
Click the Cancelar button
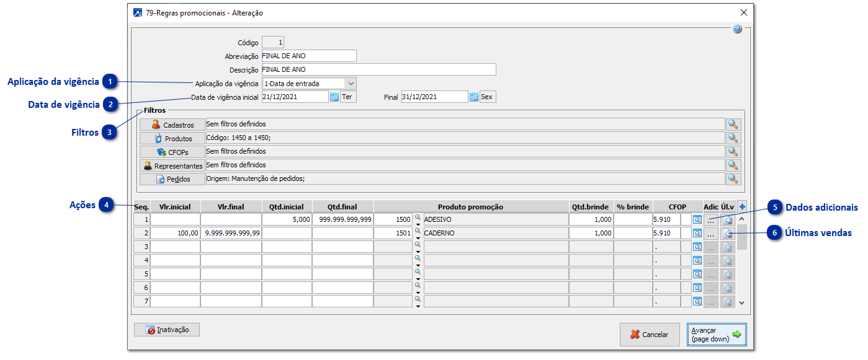coord(649,335)
